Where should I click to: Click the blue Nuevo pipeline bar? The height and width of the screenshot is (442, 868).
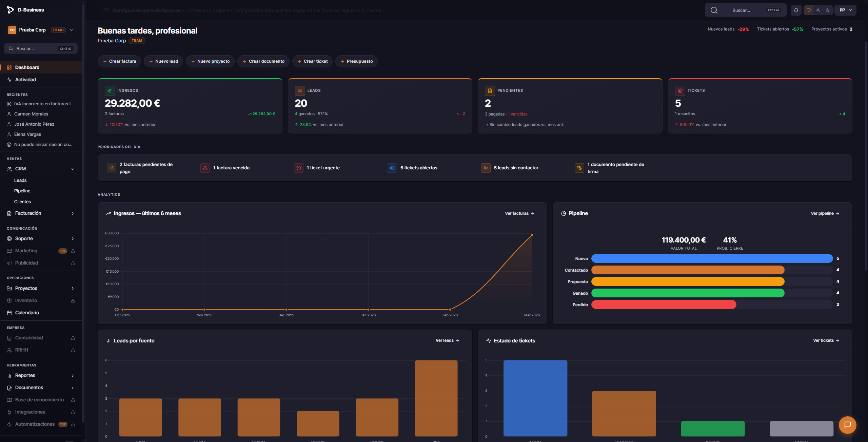pos(712,259)
